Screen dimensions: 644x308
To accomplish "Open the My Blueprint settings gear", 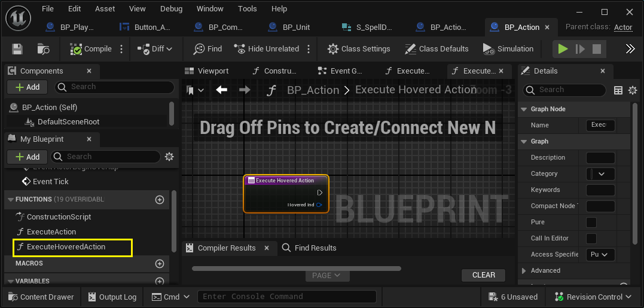I will point(169,157).
